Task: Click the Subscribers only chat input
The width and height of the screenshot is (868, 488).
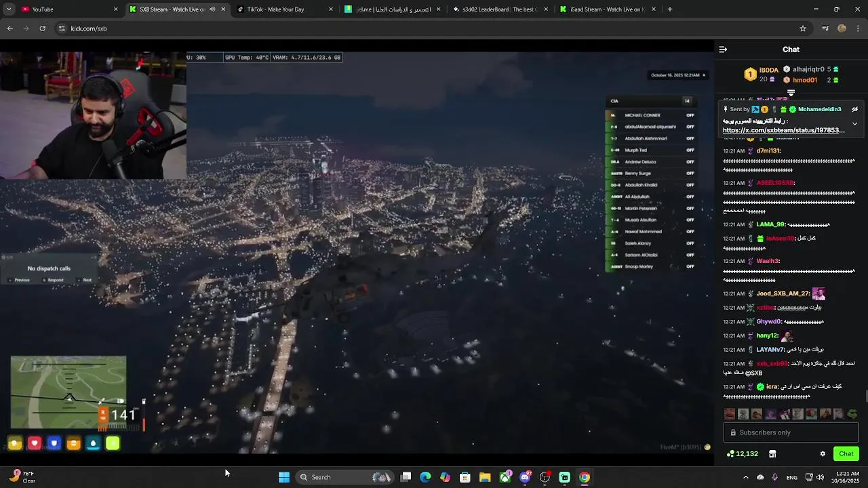Action: pyautogui.click(x=791, y=432)
